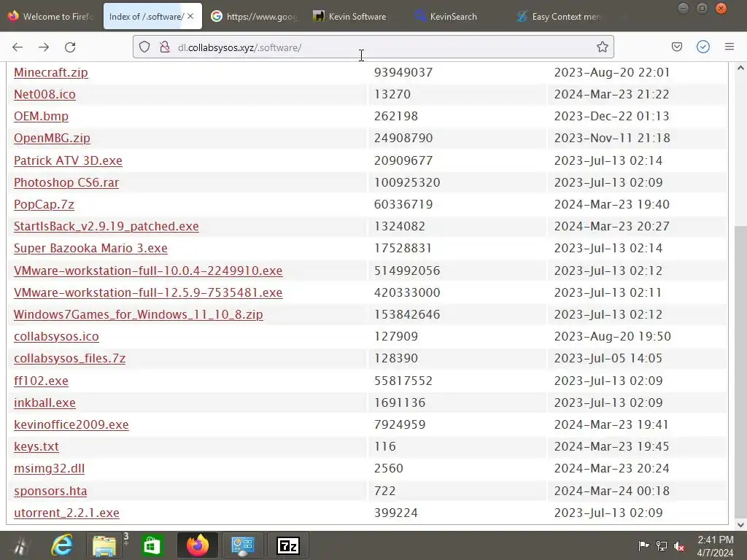Click the size value 116
Image resolution: width=747 pixels, height=560 pixels.
pos(385,447)
